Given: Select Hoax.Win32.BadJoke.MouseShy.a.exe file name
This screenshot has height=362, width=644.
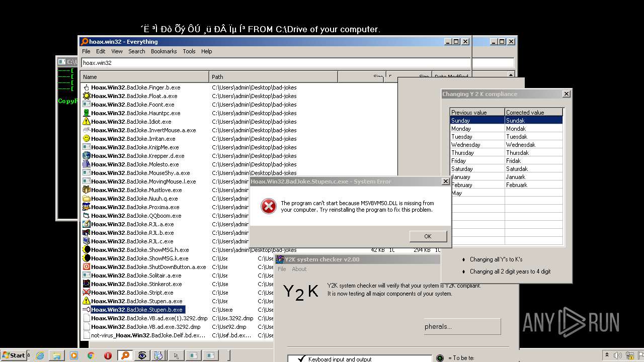Looking at the screenshot, I should [x=140, y=173].
